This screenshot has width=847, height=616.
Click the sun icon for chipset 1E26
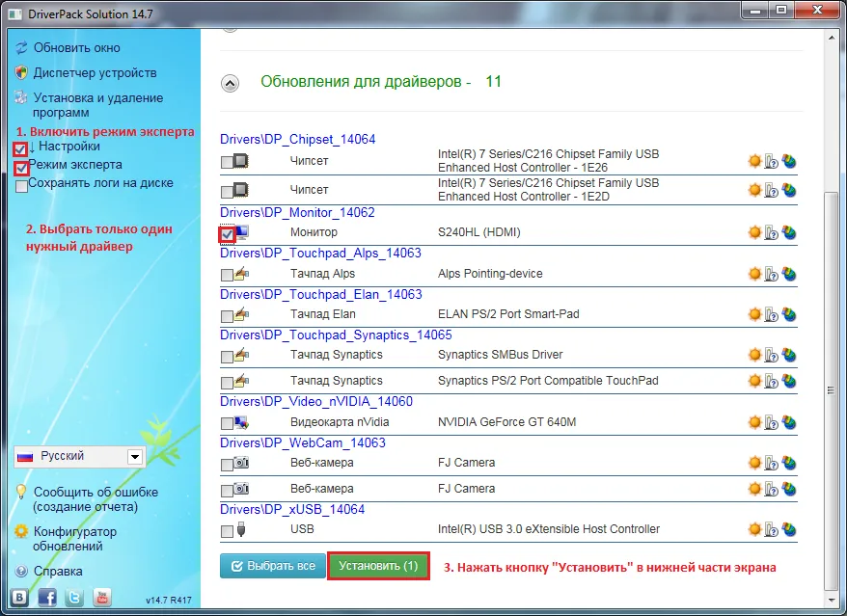[754, 161]
